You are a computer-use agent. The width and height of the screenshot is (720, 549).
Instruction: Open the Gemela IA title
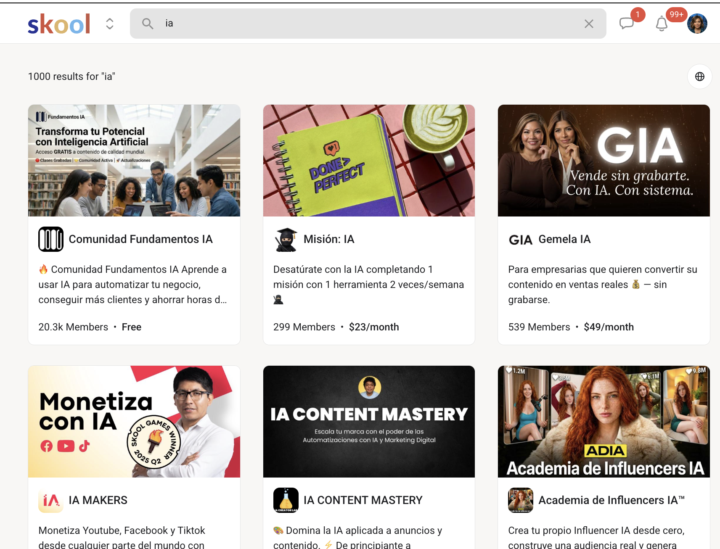[564, 239]
